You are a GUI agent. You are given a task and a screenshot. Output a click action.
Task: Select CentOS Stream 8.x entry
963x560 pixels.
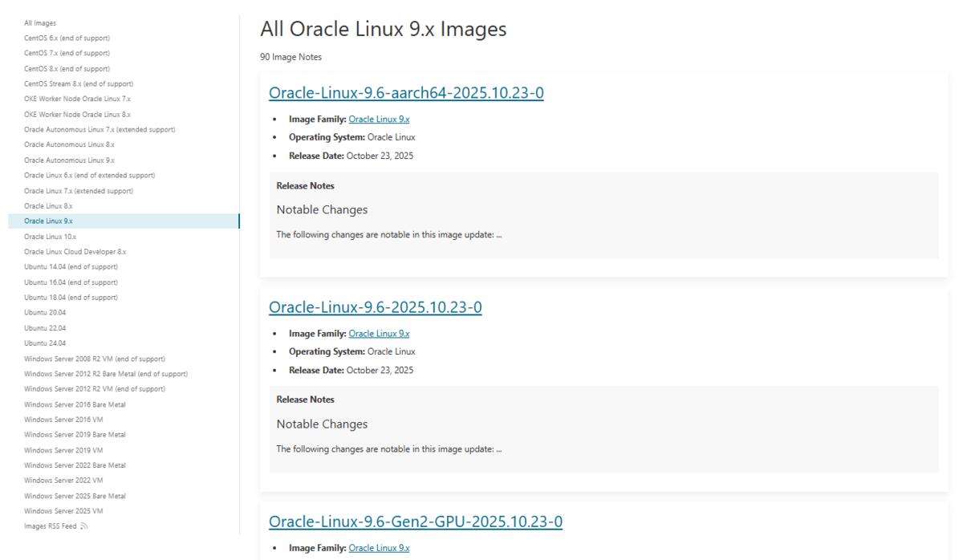(x=79, y=84)
